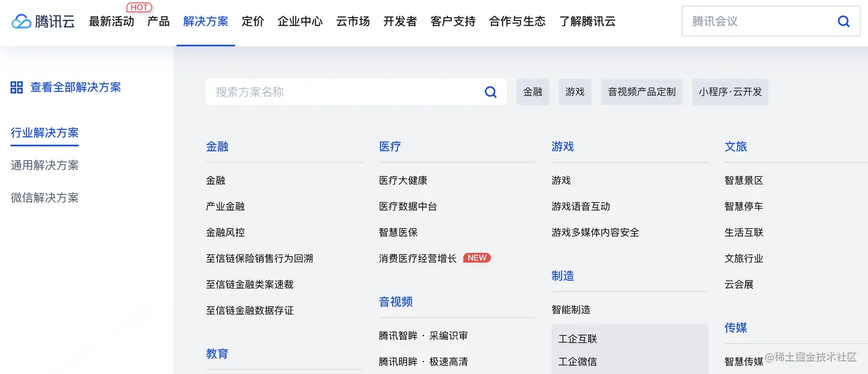Image resolution: width=868 pixels, height=374 pixels.
Task: Open 腾讯智眸 · 采编识审 link
Action: pos(423,336)
